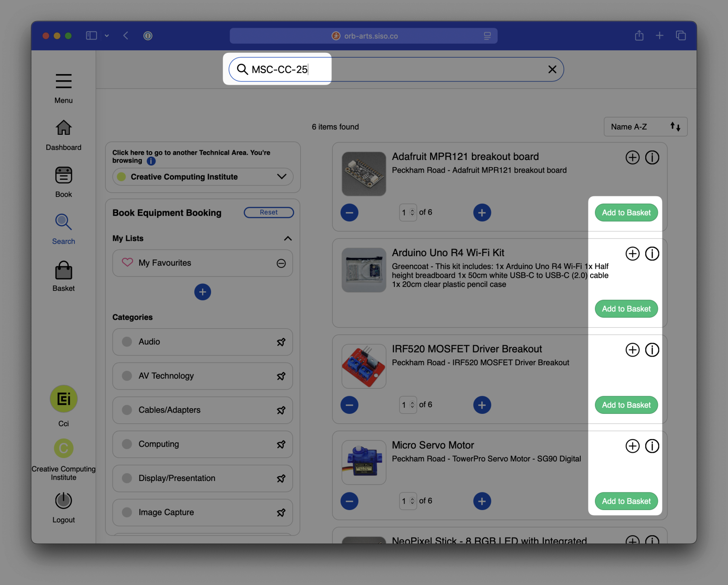Increase Micro Servo Motor quantity
The image size is (728, 585).
click(482, 501)
